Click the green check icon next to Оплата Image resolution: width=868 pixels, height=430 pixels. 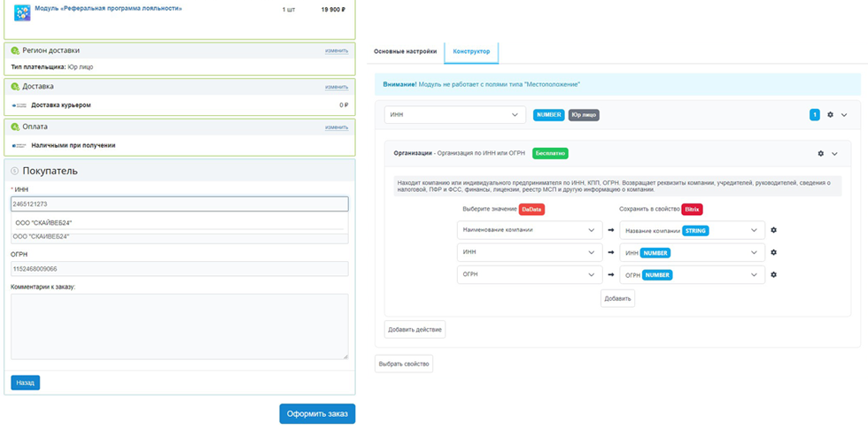click(15, 127)
